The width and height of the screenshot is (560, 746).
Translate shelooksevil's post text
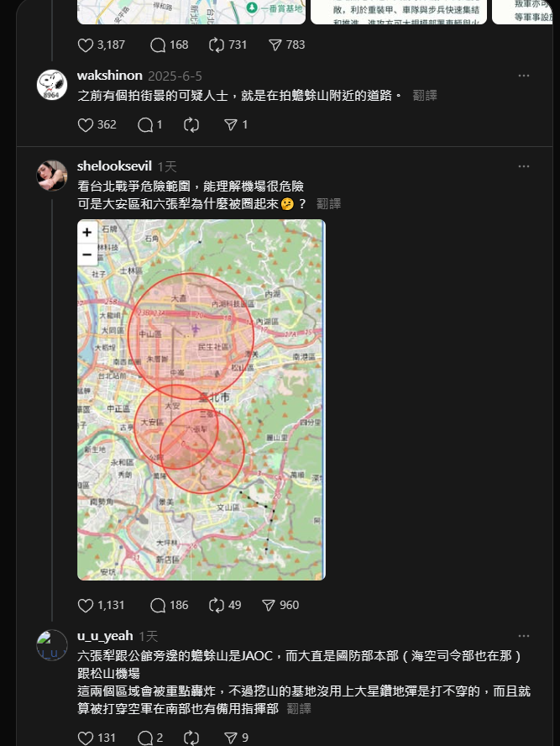(x=328, y=204)
